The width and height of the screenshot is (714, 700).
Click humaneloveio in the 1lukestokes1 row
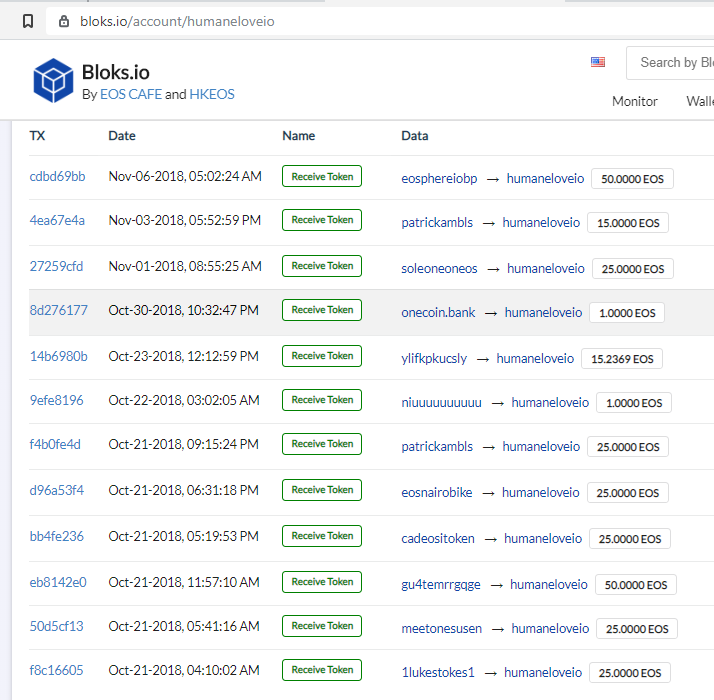coord(543,673)
